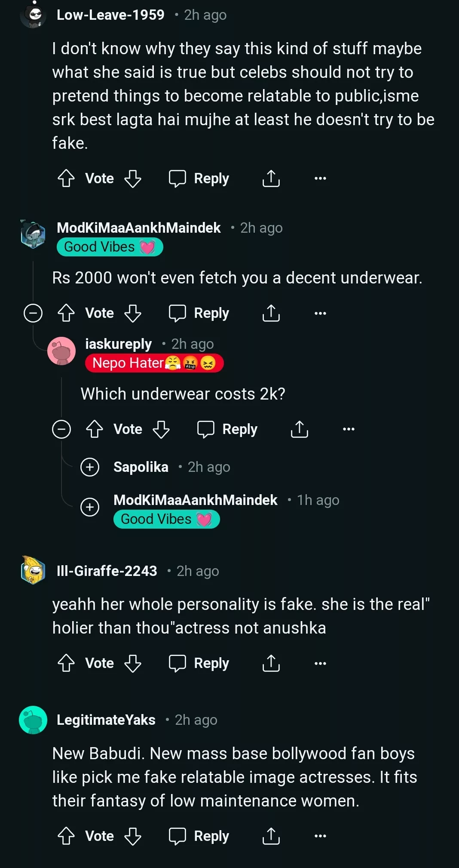Viewport: 459px width, 868px height.
Task: Share Low-Leave-1959's comment
Action: tap(271, 179)
